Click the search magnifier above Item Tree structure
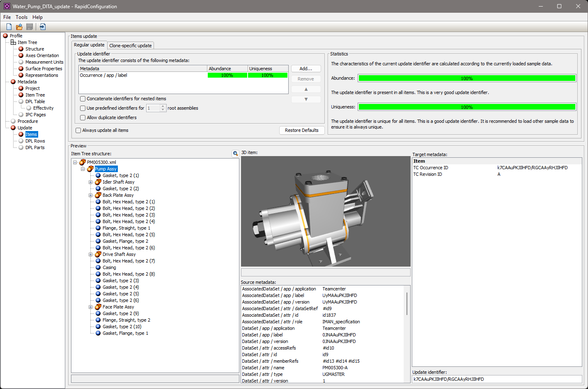Image resolution: width=588 pixels, height=389 pixels. click(235, 154)
